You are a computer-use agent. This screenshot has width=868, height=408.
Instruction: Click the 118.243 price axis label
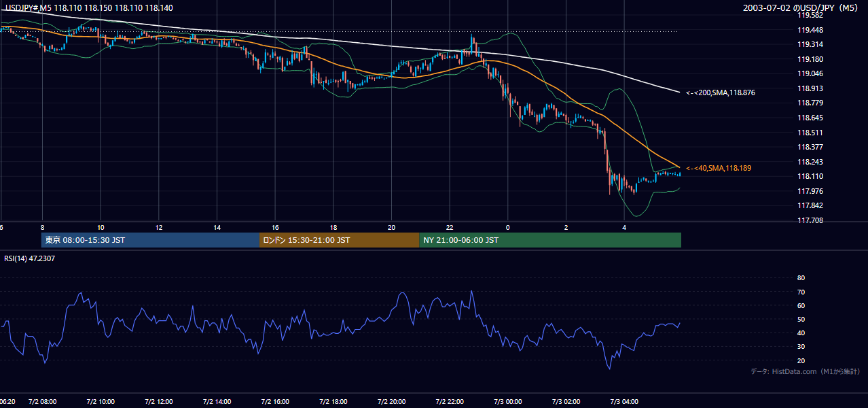coord(810,162)
